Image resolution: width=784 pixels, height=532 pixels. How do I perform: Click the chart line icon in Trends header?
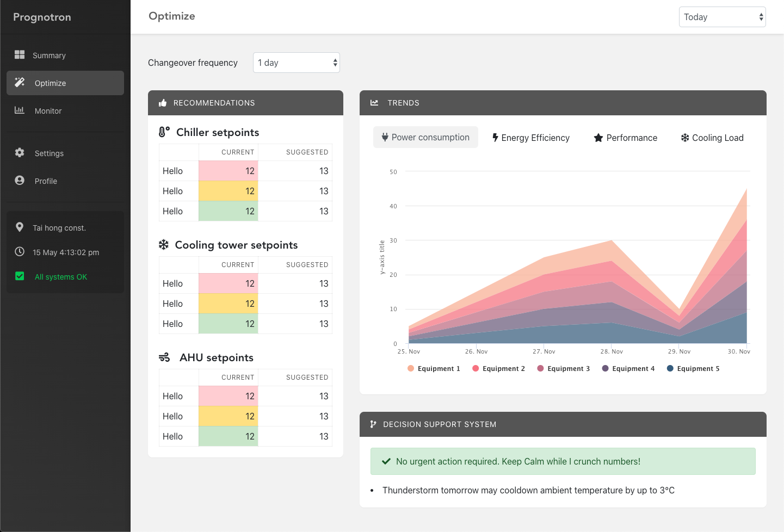[x=374, y=103]
